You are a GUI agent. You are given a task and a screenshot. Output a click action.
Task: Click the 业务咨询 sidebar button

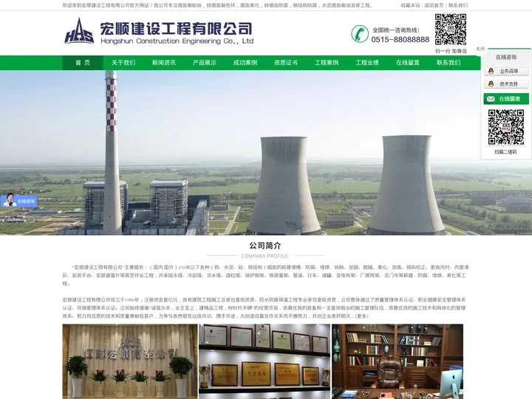(x=506, y=71)
